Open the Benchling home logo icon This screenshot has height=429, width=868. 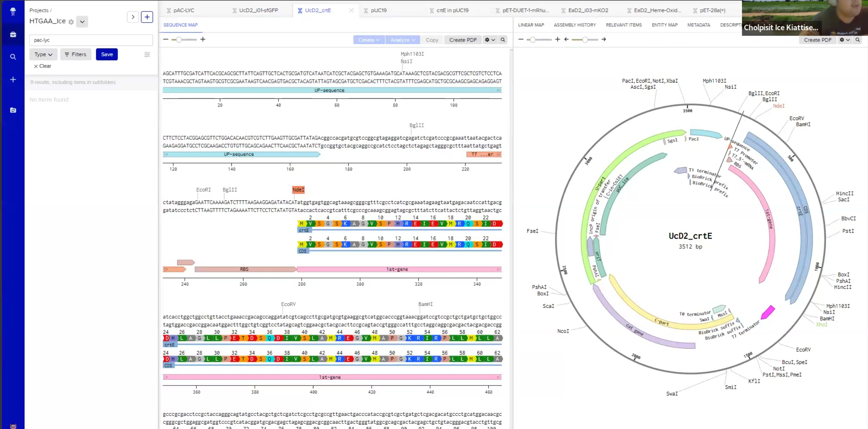pos(13,11)
